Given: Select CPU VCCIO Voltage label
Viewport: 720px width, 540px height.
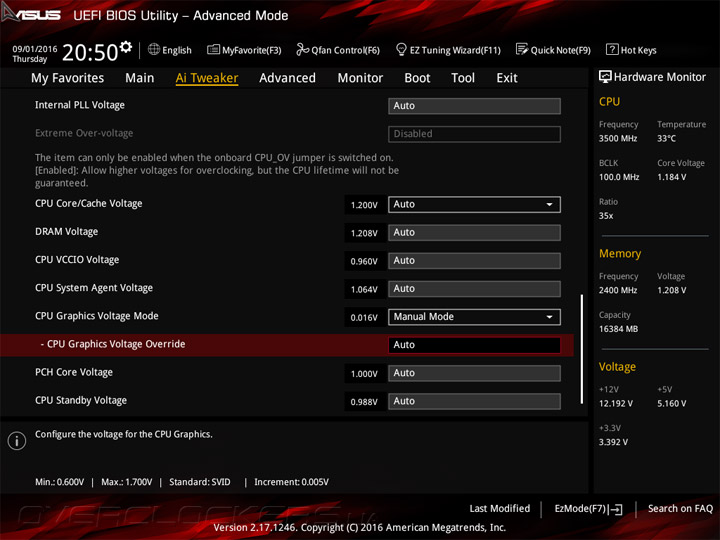Looking at the screenshot, I should (x=77, y=259).
